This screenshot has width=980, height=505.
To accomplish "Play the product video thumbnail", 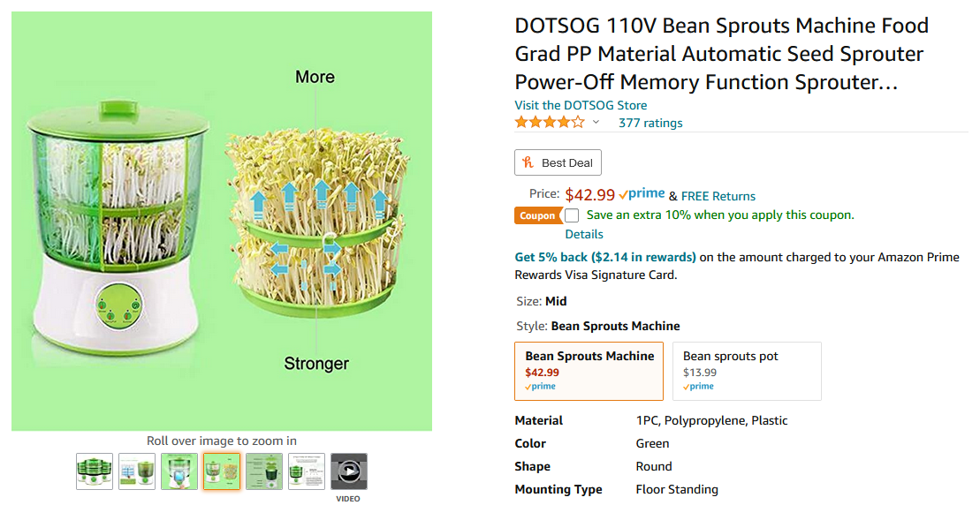I will (349, 471).
